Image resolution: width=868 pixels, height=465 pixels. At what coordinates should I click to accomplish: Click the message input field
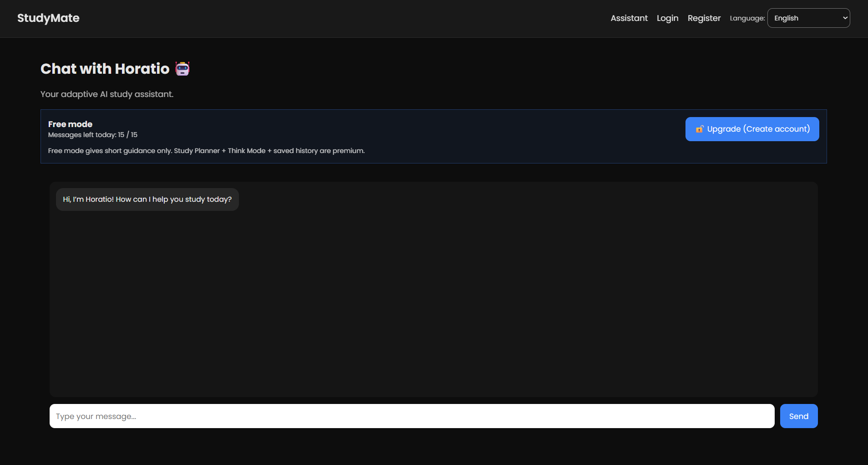[410, 416]
